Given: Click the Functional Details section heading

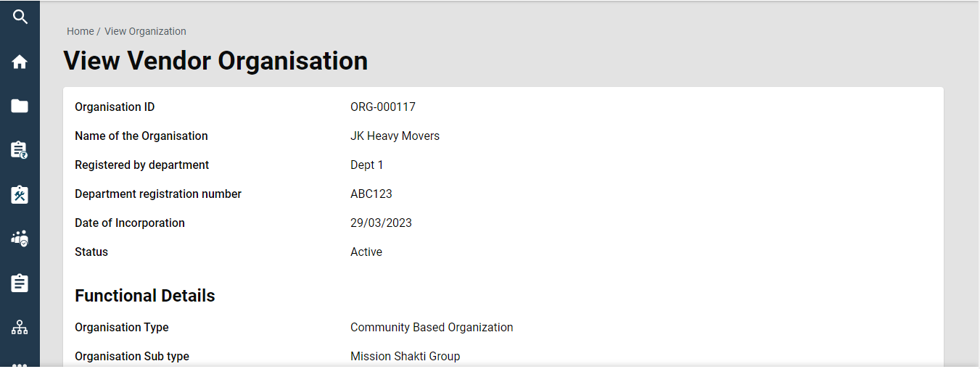Looking at the screenshot, I should pos(145,296).
